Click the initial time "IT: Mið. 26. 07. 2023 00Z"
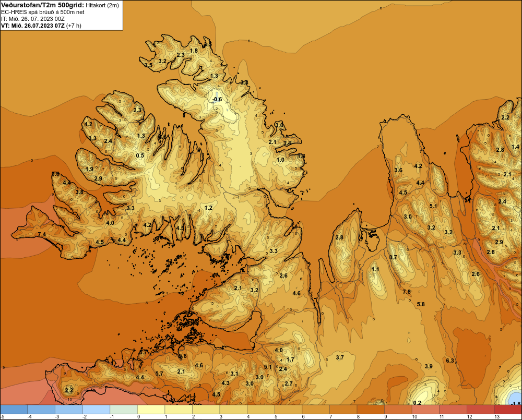 click(33, 19)
